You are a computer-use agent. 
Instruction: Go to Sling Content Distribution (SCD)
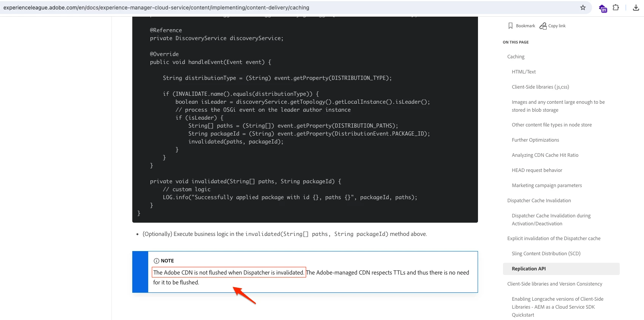tap(546, 254)
